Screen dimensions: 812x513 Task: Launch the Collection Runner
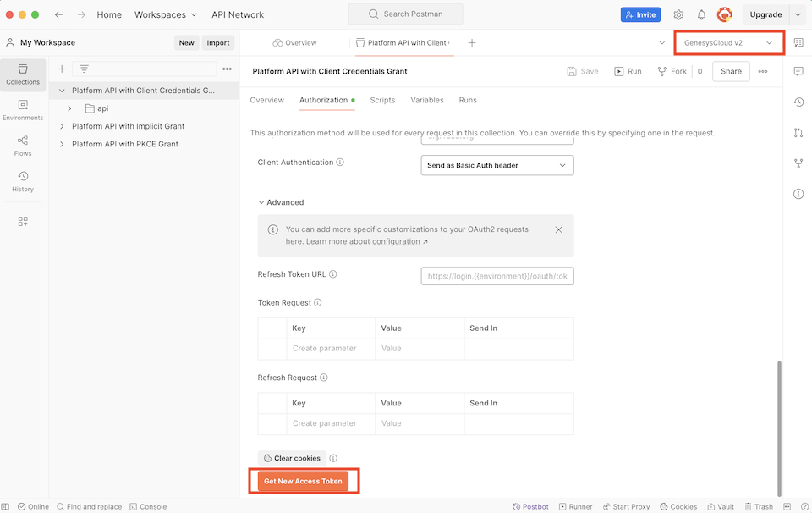575,506
